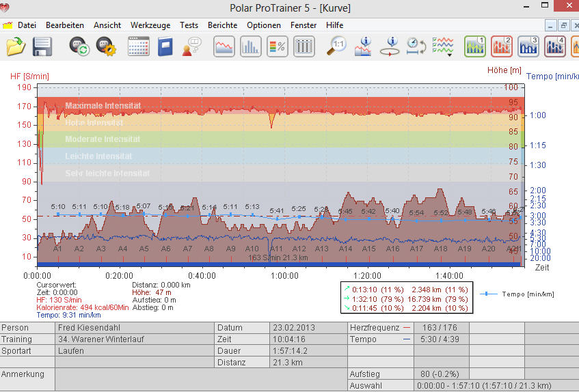Open the curve selection checklist dropdown
This screenshot has width=579, height=392.
click(443, 46)
